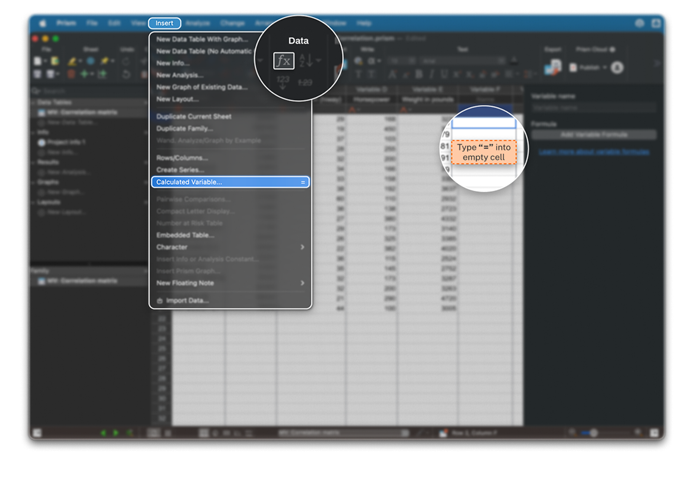The image size is (695, 479).
Task: Click the new file icon in File toolbar
Action: pos(37,61)
